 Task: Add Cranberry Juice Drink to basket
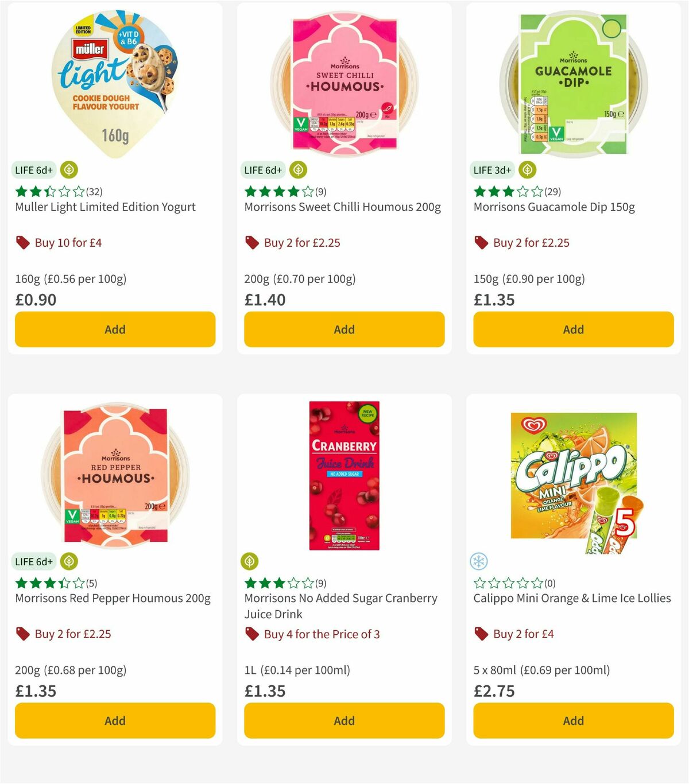pyautogui.click(x=343, y=720)
